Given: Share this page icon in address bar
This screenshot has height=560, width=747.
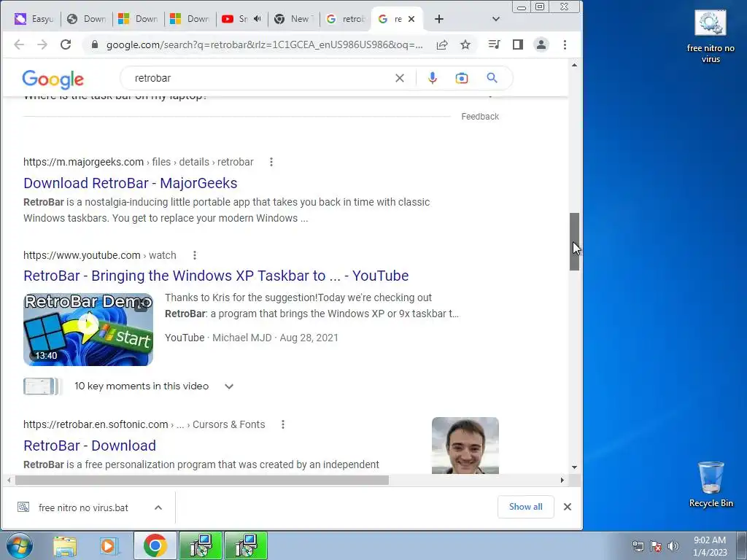Looking at the screenshot, I should coord(442,44).
